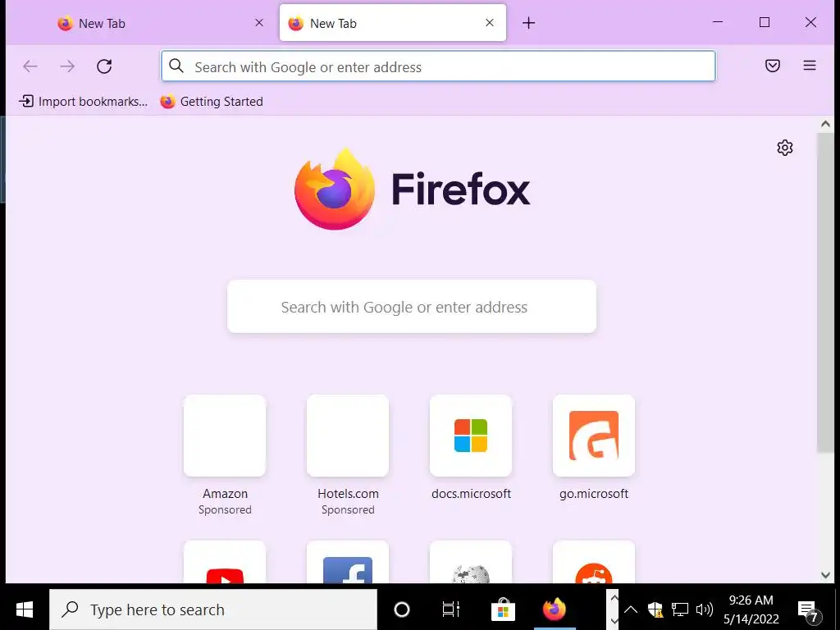Click the taskbar search box
The width and height of the screenshot is (840, 630).
(x=213, y=609)
